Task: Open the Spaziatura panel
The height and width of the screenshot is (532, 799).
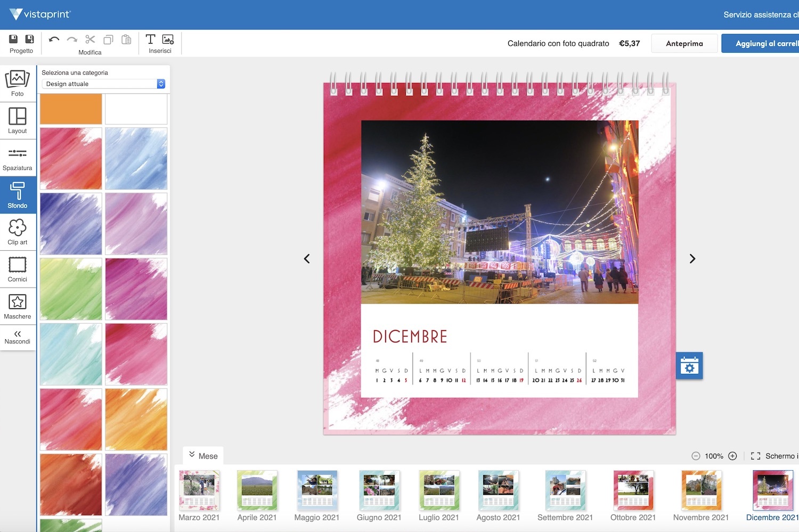Action: (x=18, y=158)
